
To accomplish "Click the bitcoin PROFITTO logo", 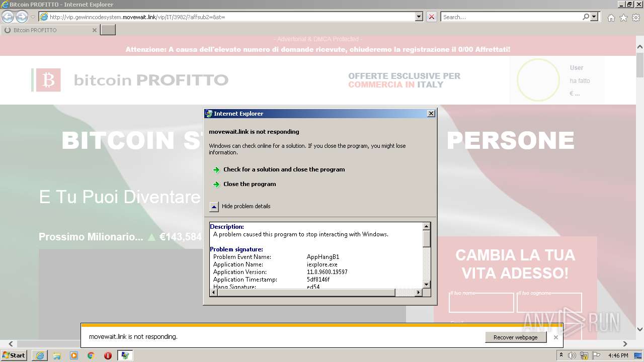I will [130, 80].
